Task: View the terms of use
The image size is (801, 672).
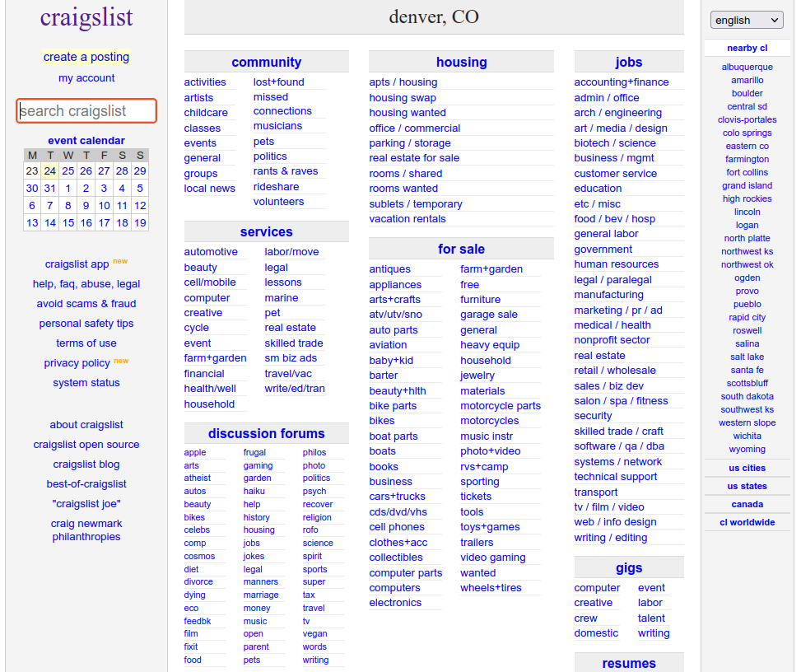Action: tap(86, 343)
